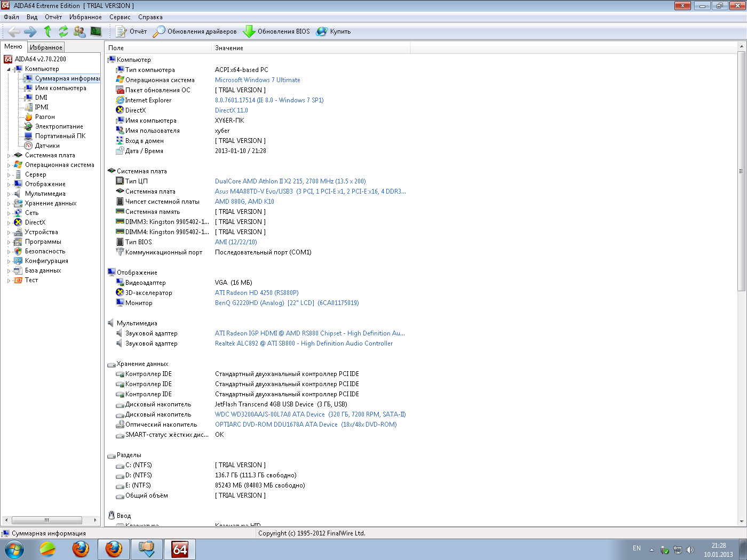The width and height of the screenshot is (747, 560).
Task: Open the Отчёт report toolbar button
Action: click(x=131, y=31)
